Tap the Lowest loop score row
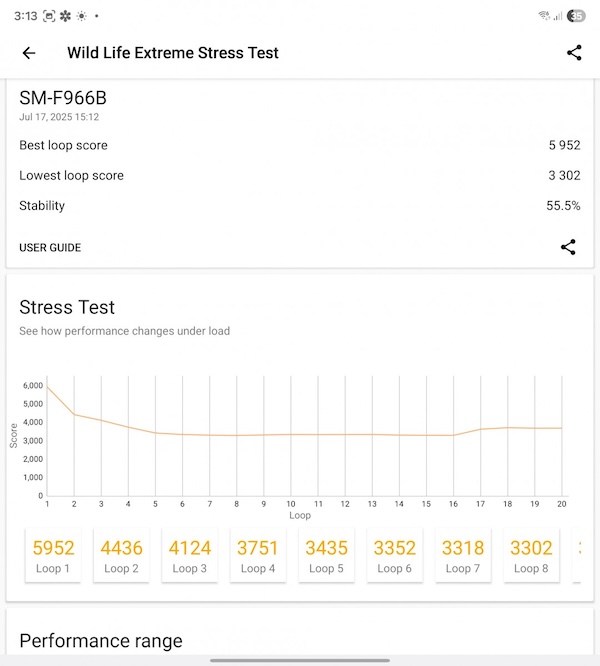Image resolution: width=600 pixels, height=666 pixels. click(x=300, y=175)
